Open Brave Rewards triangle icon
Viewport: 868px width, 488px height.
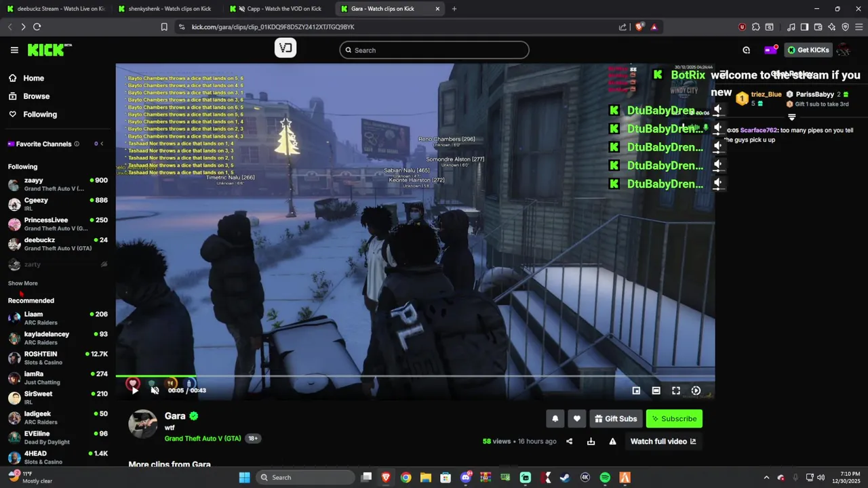coord(654,27)
